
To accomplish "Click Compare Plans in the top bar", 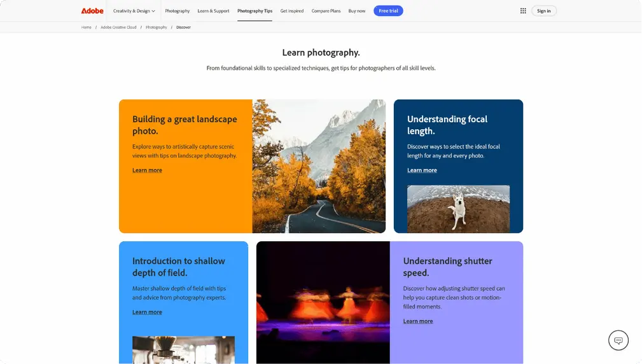I will 325,11.
